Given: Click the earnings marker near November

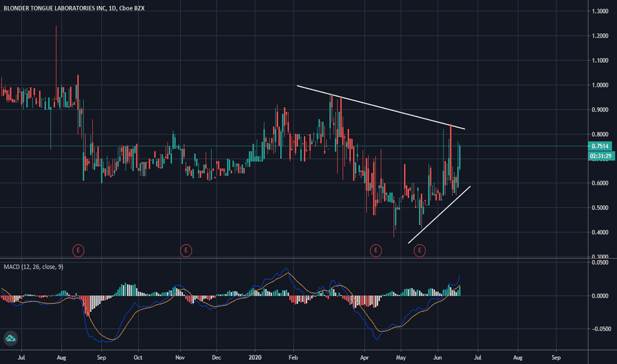Looking at the screenshot, I should click(186, 250).
